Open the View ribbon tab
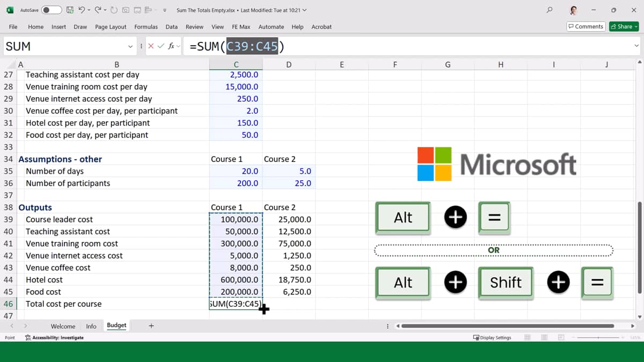 [218, 27]
